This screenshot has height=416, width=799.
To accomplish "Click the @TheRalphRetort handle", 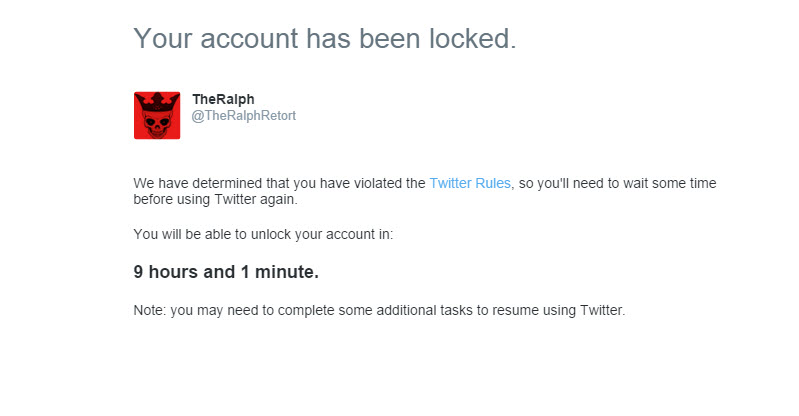I will (244, 116).
